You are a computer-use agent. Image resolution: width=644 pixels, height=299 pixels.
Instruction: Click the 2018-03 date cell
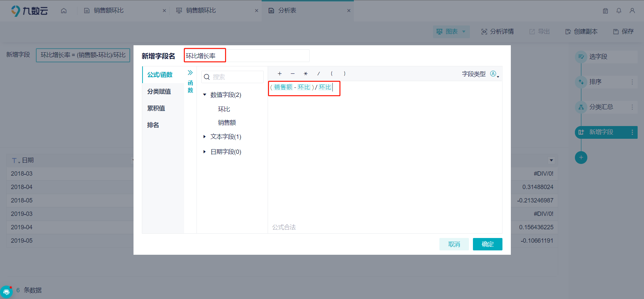(x=21, y=174)
